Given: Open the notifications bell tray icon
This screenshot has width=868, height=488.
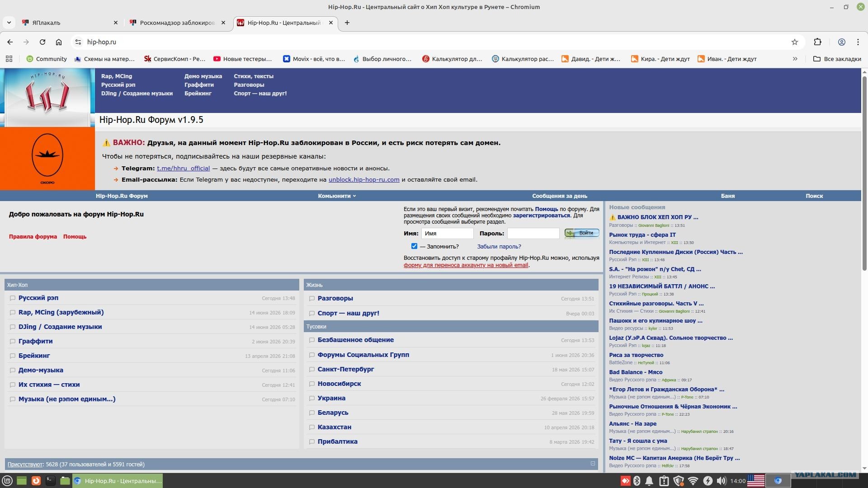Looking at the screenshot, I should 649,481.
